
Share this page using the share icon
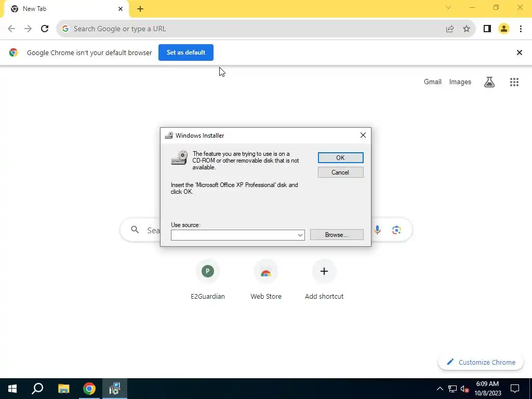(450, 29)
